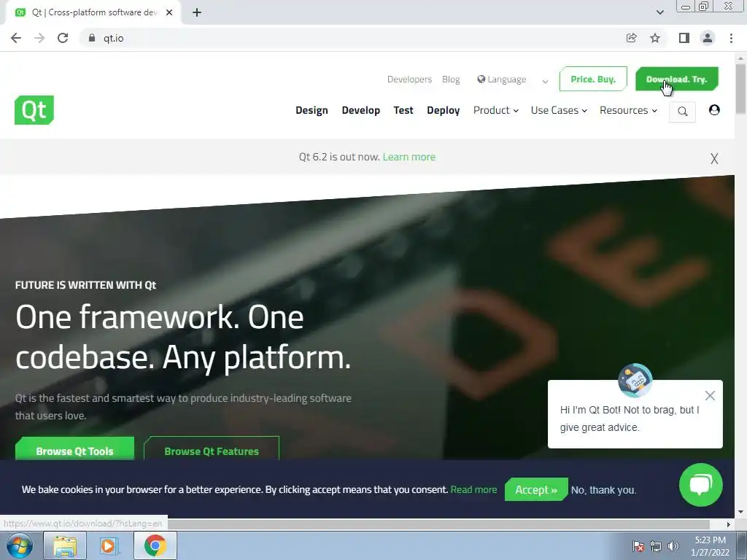
Task: Click the globe icon beside Language
Action: (x=481, y=79)
